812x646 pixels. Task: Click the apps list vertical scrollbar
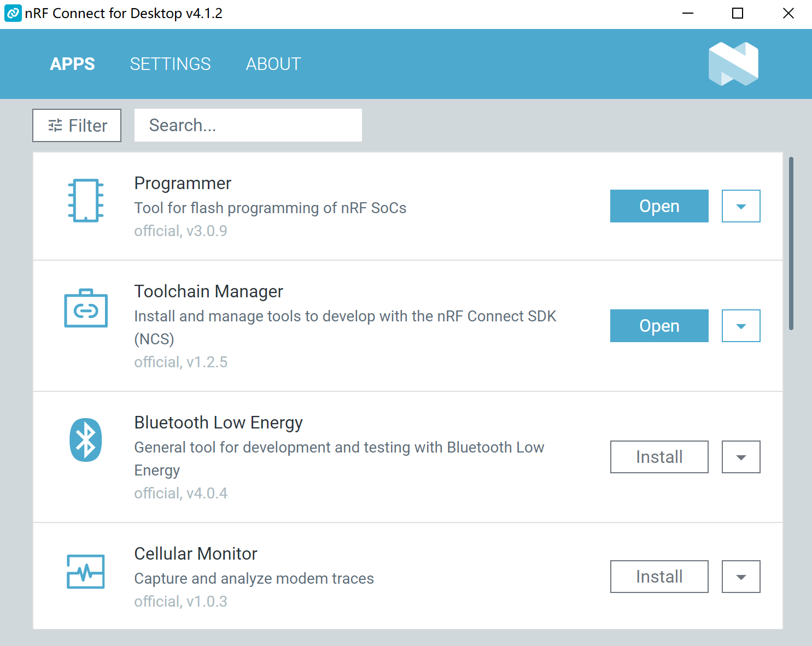pos(791,244)
